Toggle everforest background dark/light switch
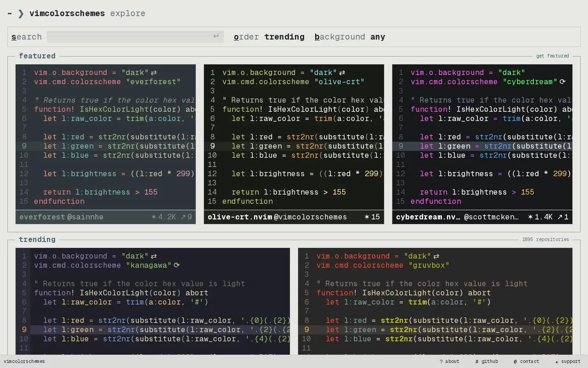 154,73
